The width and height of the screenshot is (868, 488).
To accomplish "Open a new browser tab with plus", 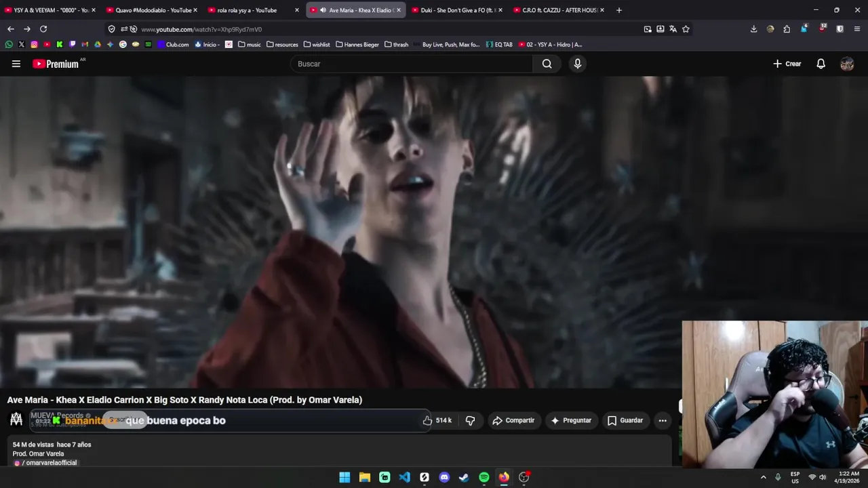I will [618, 10].
